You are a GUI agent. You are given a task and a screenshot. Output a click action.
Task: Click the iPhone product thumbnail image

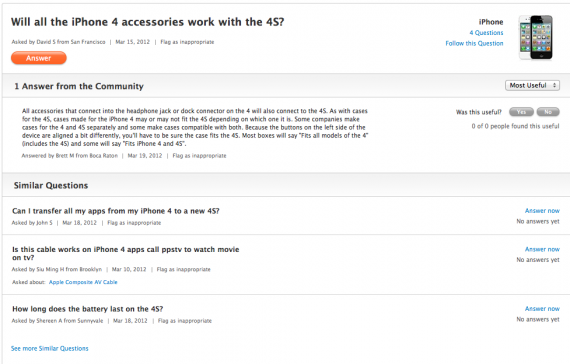pos(535,37)
